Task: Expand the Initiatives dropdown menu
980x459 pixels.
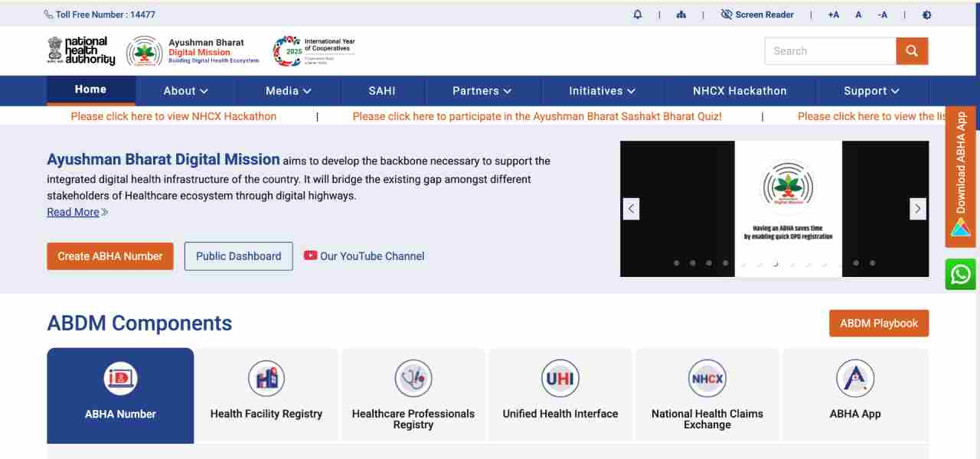Action: coord(603,91)
